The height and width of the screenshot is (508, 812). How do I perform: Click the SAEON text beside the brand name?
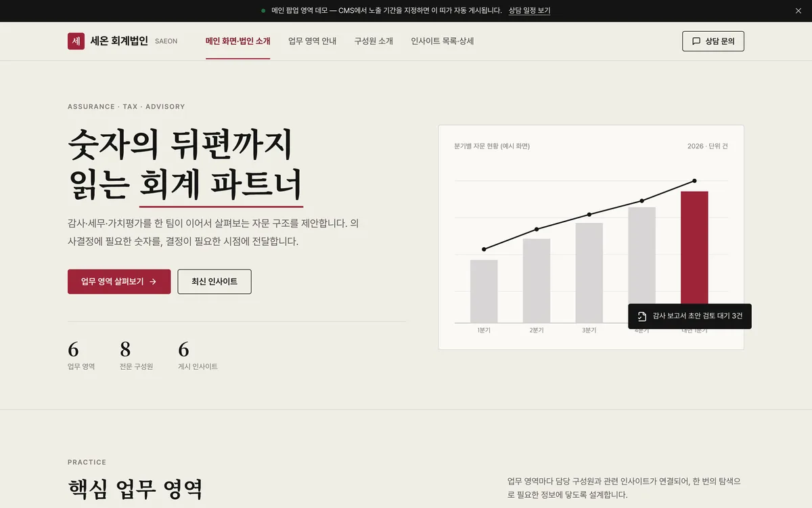click(x=166, y=41)
